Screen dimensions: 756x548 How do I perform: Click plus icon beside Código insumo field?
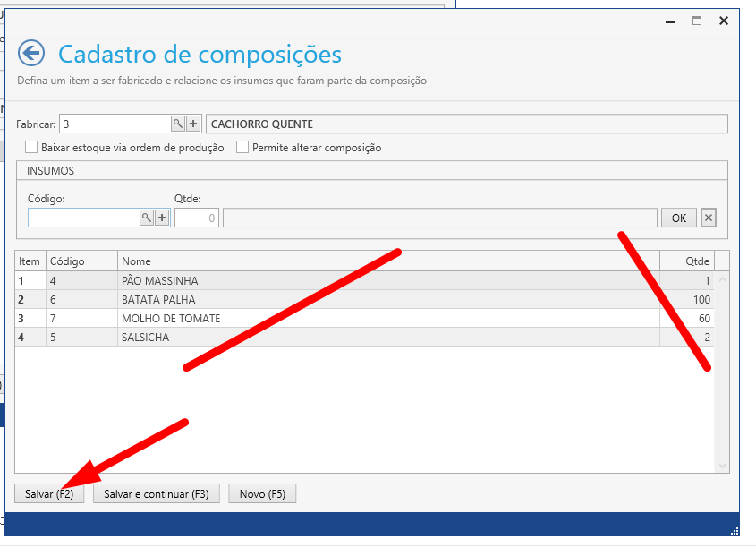[162, 218]
